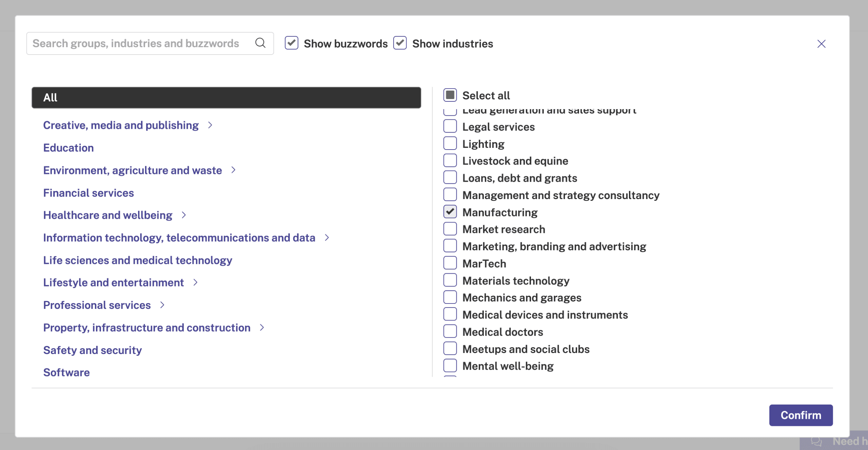This screenshot has width=868, height=450.
Task: Open Professional services group
Action: (x=97, y=305)
